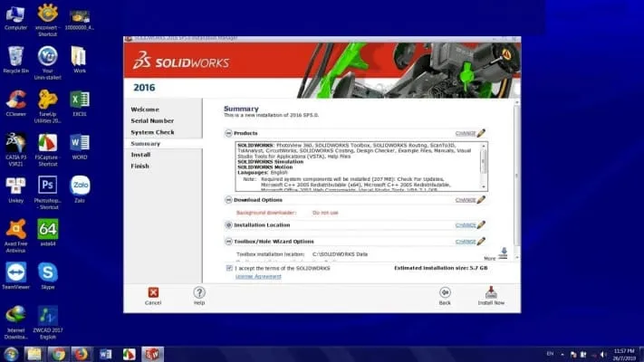Select Unikey desktop icon
This screenshot has height=362, width=644.
15,190
